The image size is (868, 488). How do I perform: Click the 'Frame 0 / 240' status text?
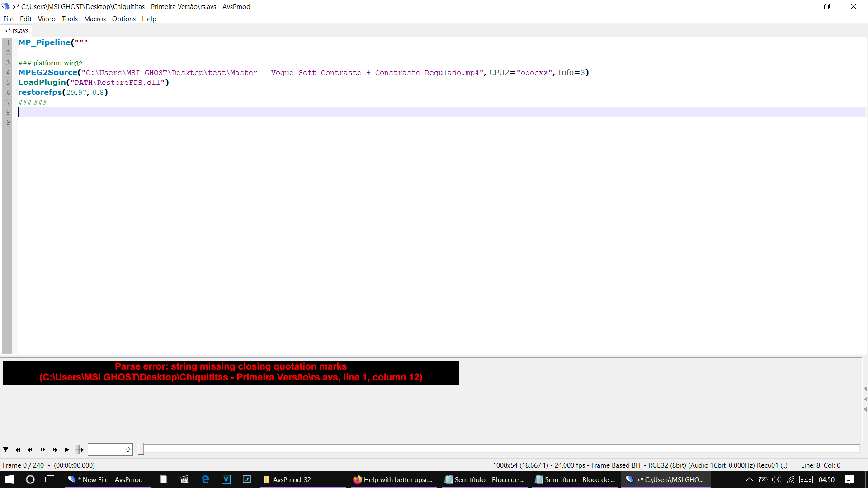click(x=24, y=465)
